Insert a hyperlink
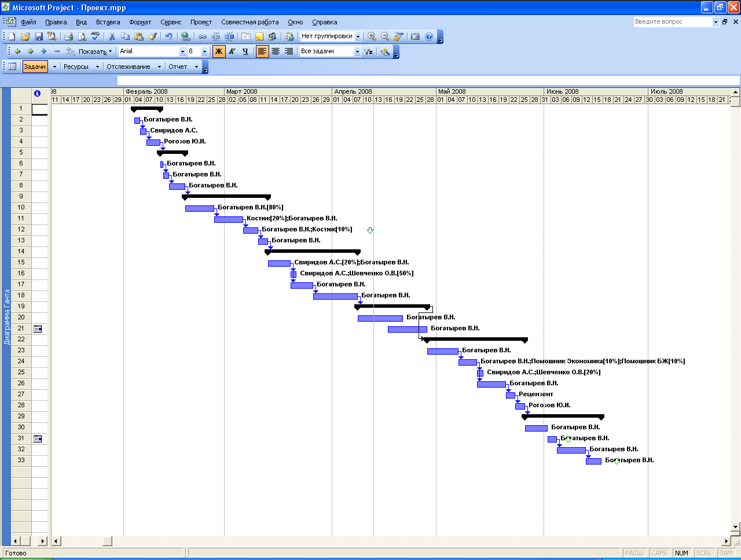 (185, 36)
